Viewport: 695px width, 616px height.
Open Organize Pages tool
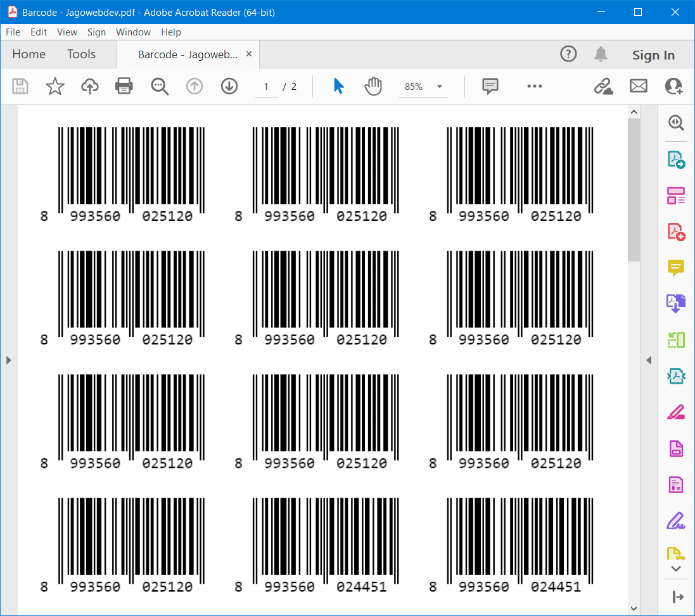pyautogui.click(x=676, y=195)
